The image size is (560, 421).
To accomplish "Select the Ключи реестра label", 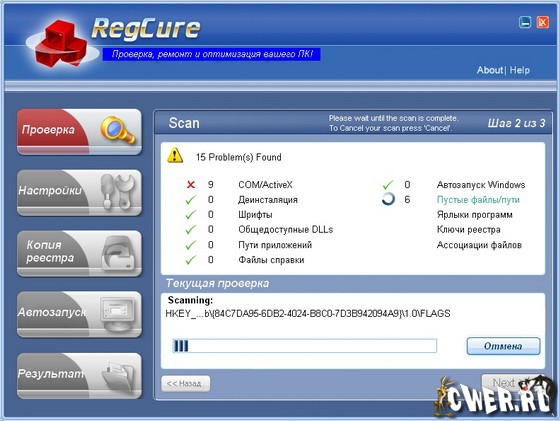I will (x=469, y=230).
